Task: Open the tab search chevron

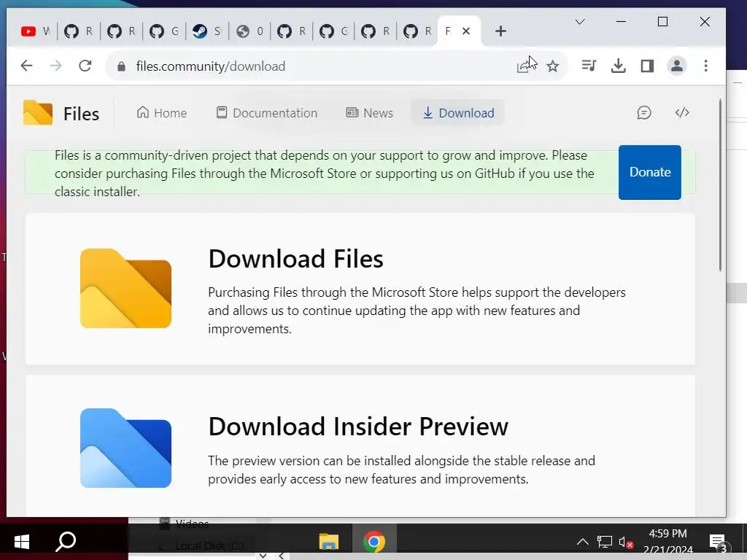Action: (x=580, y=21)
